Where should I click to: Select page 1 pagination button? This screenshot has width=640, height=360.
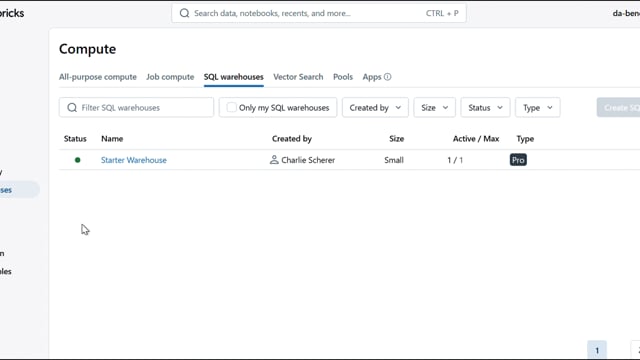click(x=597, y=350)
